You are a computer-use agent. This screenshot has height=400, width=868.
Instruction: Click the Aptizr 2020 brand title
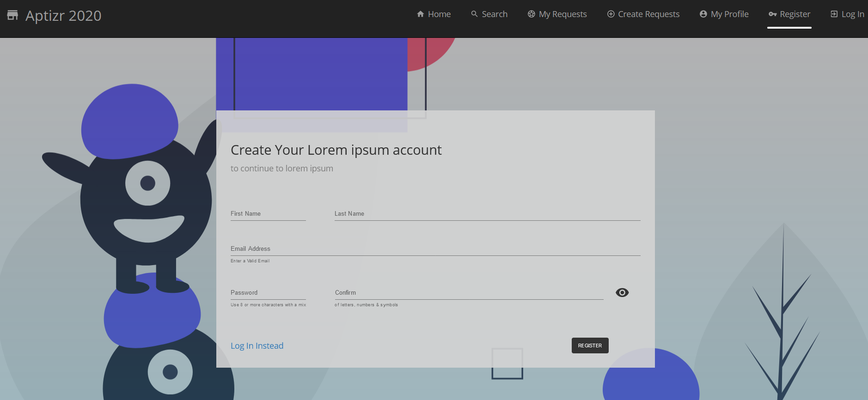[x=63, y=16]
